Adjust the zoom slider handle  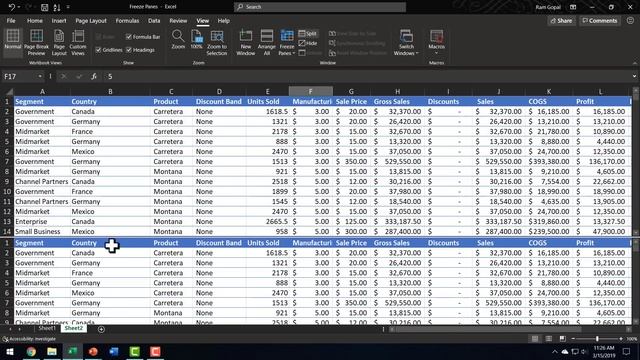point(597,339)
